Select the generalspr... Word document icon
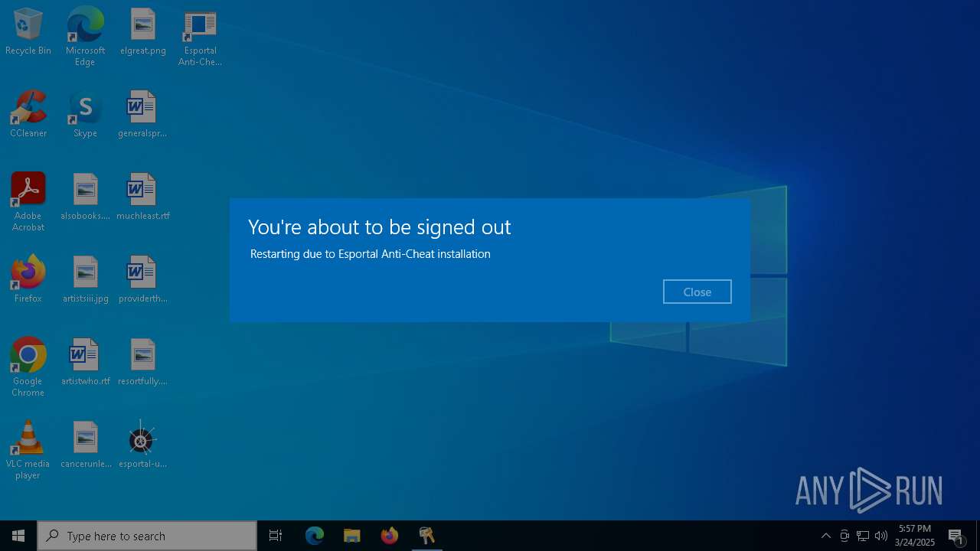This screenshot has height=551, width=980. coord(142,115)
